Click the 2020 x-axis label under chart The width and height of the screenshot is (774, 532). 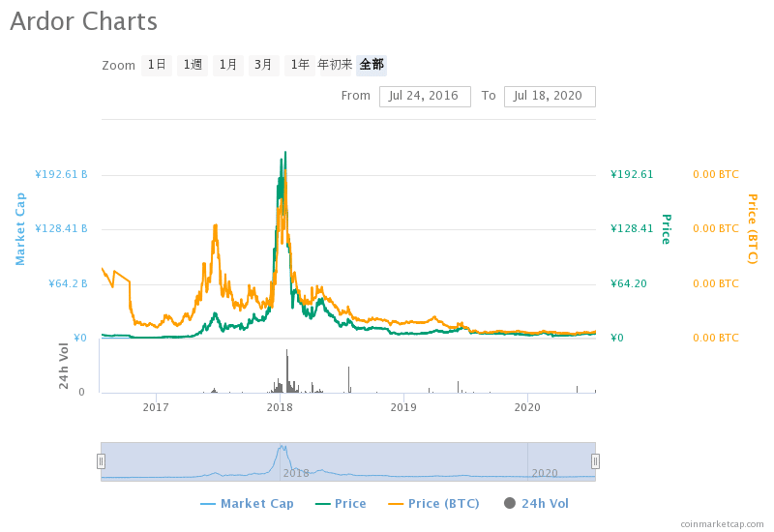[527, 407]
